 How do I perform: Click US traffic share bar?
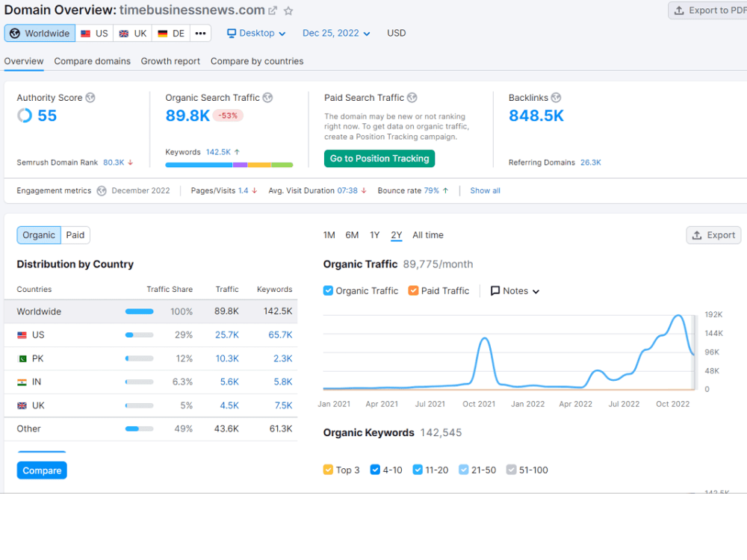pyautogui.click(x=139, y=335)
